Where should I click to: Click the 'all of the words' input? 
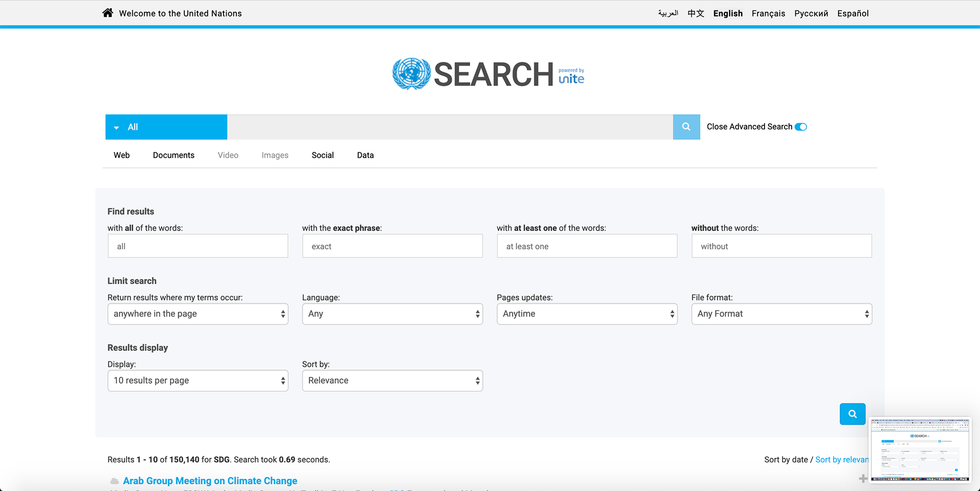click(198, 246)
